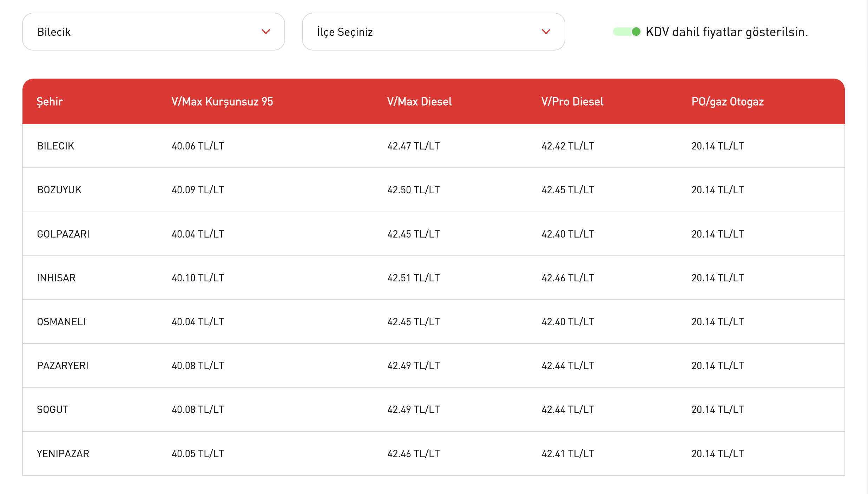Click the V/Max Diesel column header
Image resolution: width=868 pixels, height=494 pixels.
tap(420, 101)
